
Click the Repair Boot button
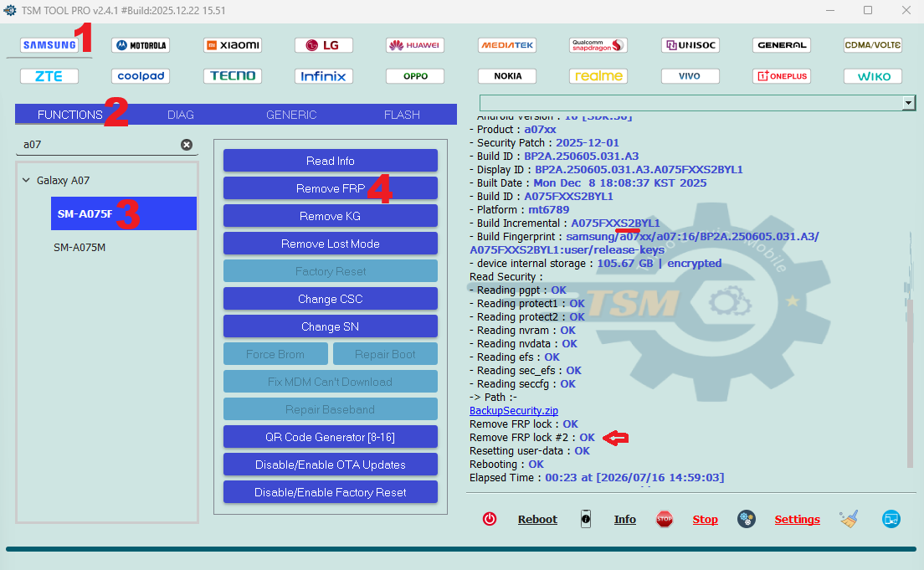coord(385,354)
